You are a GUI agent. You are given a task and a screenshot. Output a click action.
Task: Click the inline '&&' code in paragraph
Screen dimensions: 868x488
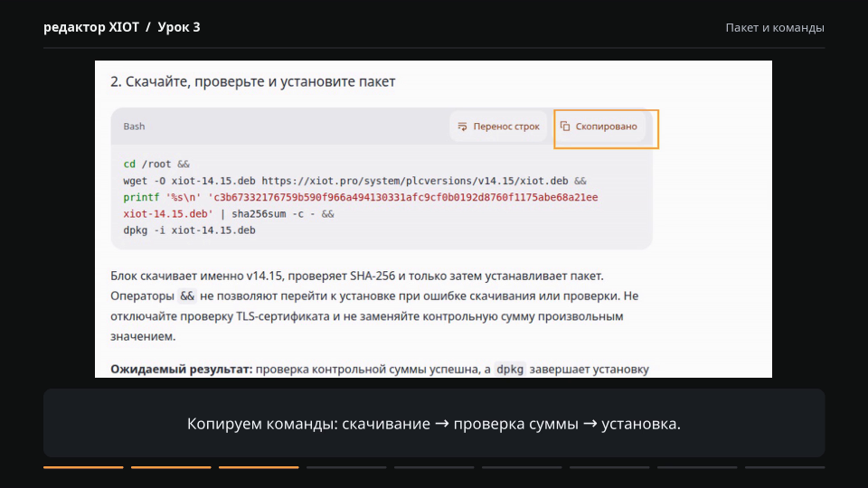(187, 296)
